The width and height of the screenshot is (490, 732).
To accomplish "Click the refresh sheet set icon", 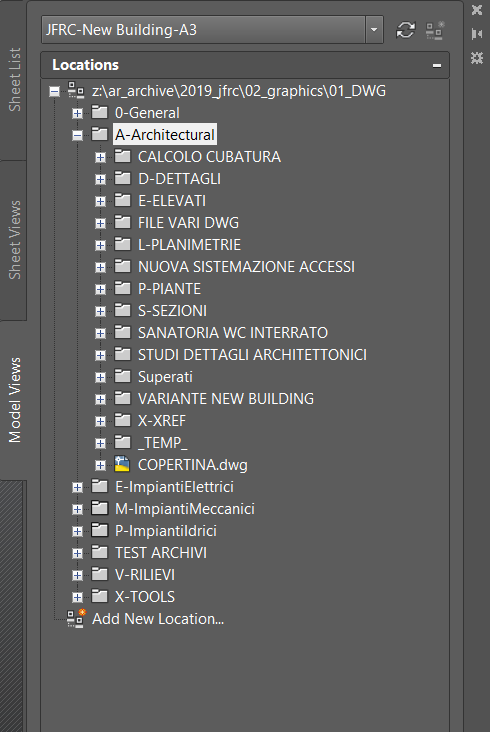I will [x=405, y=30].
